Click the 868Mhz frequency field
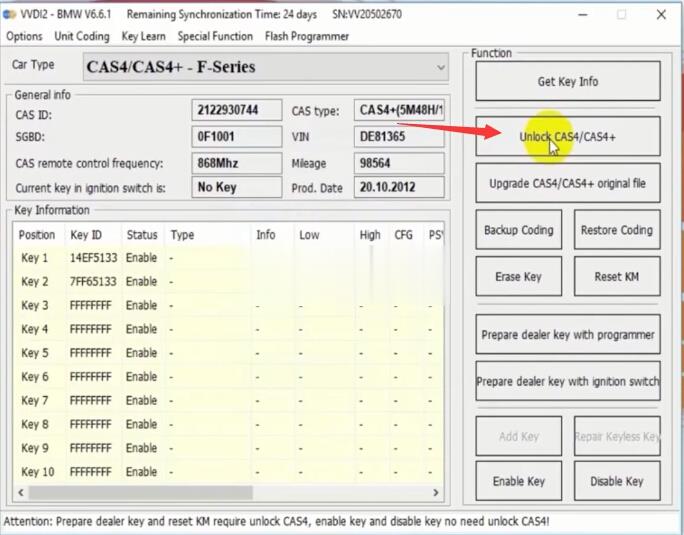Image resolution: width=684 pixels, height=535 pixels. 236,163
